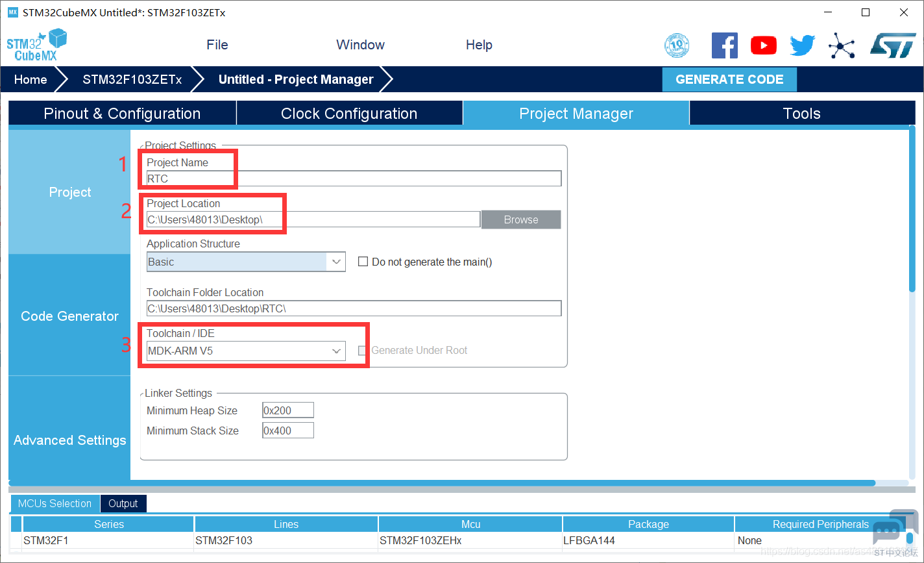Sort by the Package column header
Image resolution: width=924 pixels, height=563 pixels.
coord(648,524)
